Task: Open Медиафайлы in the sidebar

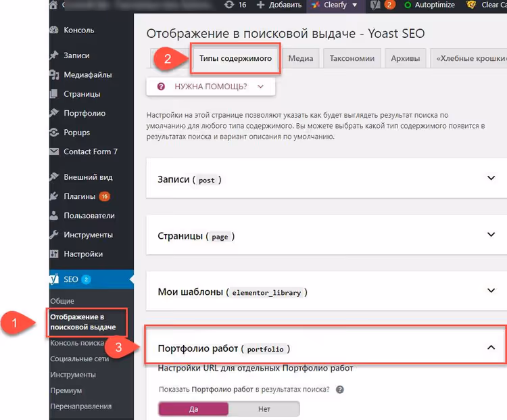Action: point(88,75)
